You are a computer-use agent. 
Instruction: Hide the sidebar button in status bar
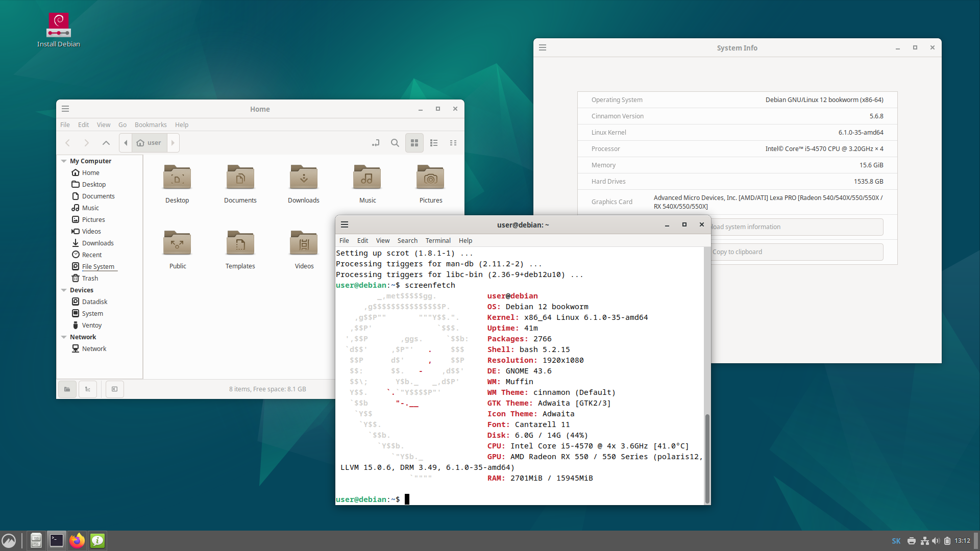click(x=115, y=389)
